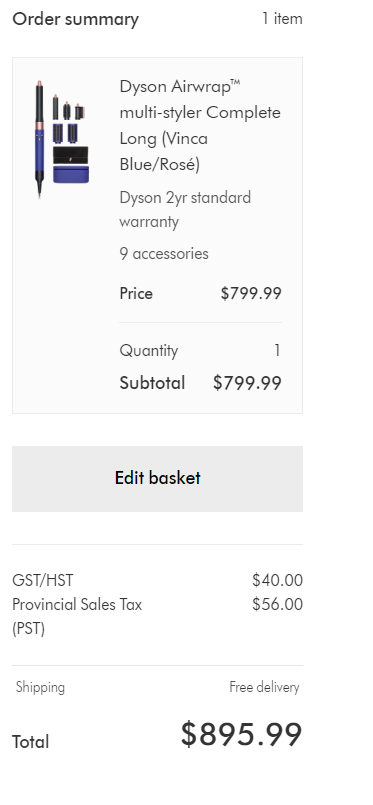Click the $40.00 GST/HST amount
This screenshot has width=373, height=805.
[278, 581]
